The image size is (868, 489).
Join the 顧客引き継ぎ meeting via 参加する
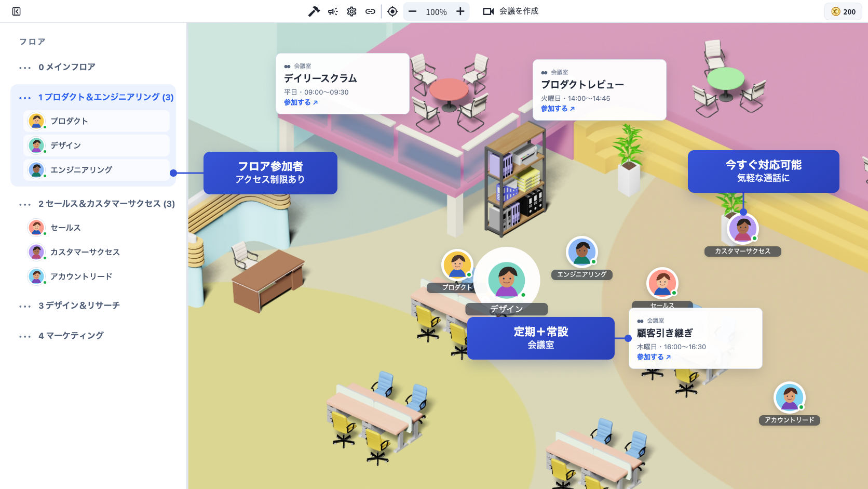654,357
